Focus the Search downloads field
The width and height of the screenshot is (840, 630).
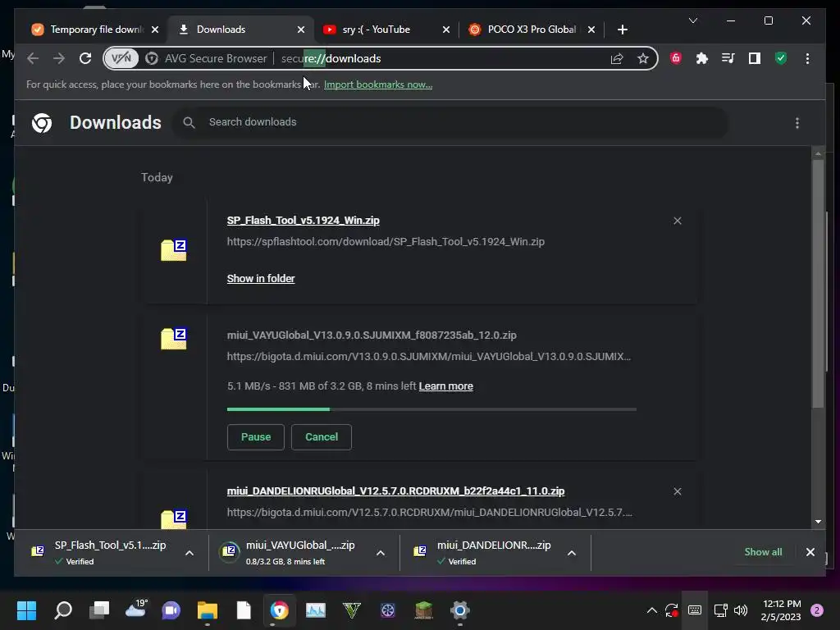coord(450,123)
